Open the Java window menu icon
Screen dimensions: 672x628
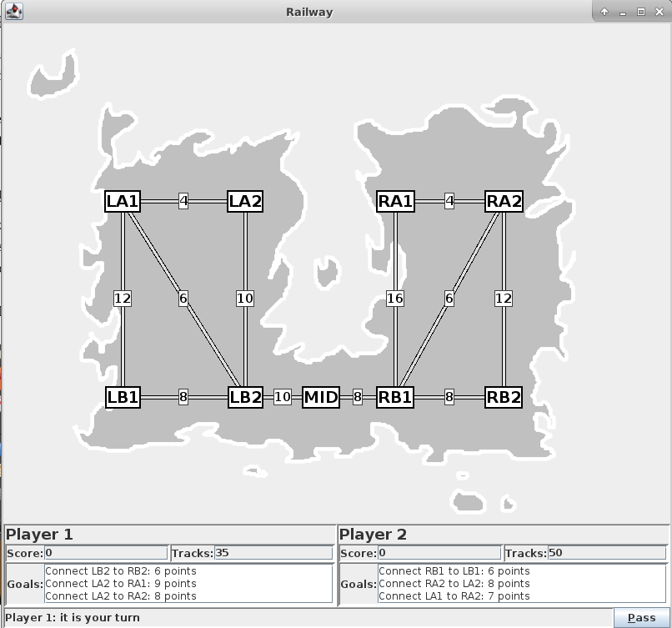click(14, 12)
